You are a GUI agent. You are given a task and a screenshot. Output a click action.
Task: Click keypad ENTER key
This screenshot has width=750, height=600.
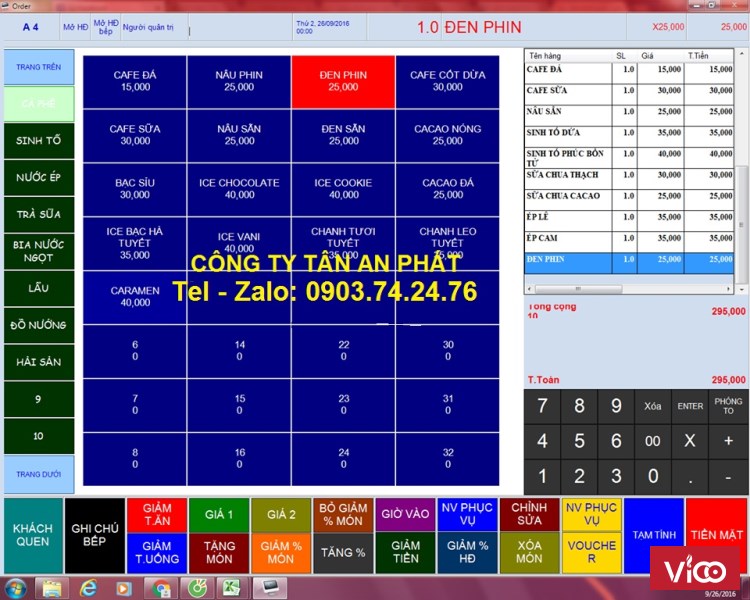pos(690,406)
